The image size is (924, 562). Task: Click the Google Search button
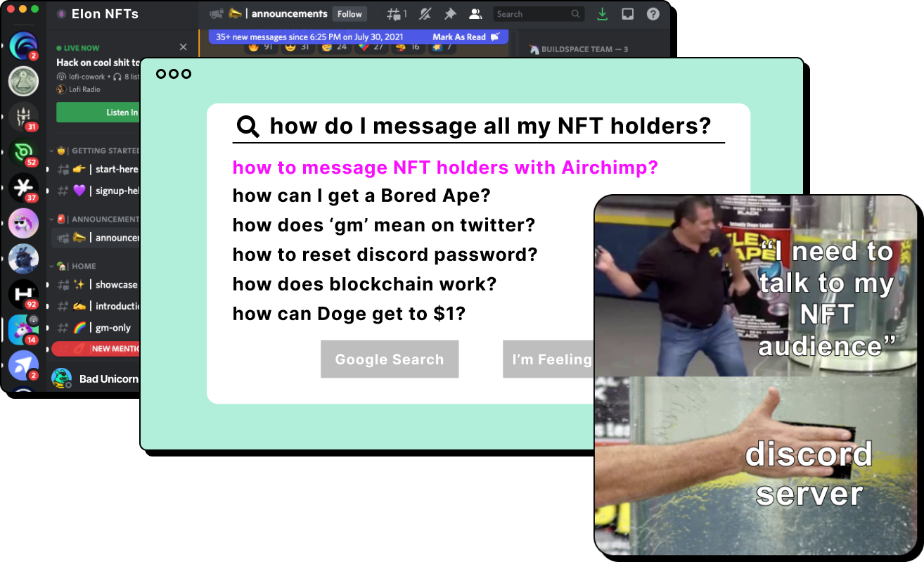coord(390,359)
